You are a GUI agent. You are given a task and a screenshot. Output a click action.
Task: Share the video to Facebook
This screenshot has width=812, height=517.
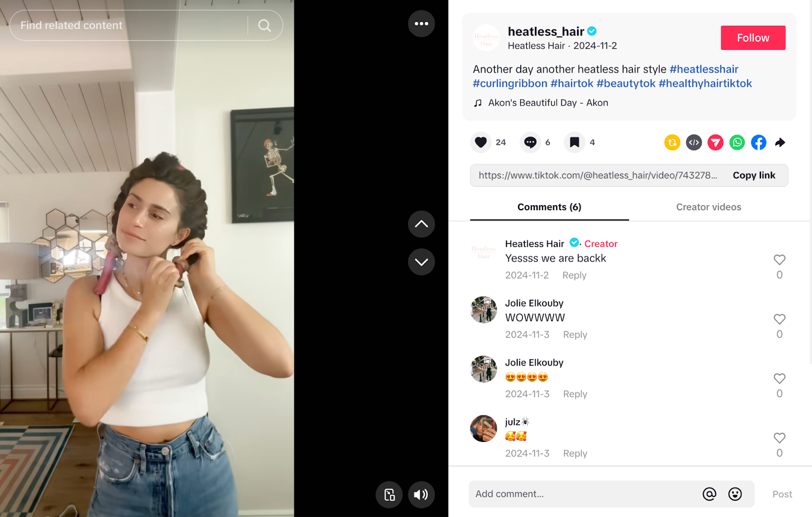(759, 143)
